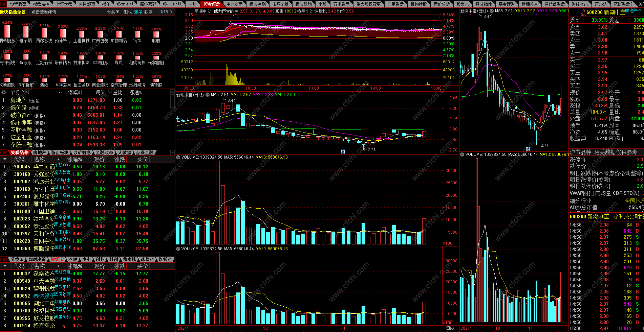The image size is (644, 332).
Task: Click the 买一 price 2.97 in the order book
Action: point(602,60)
